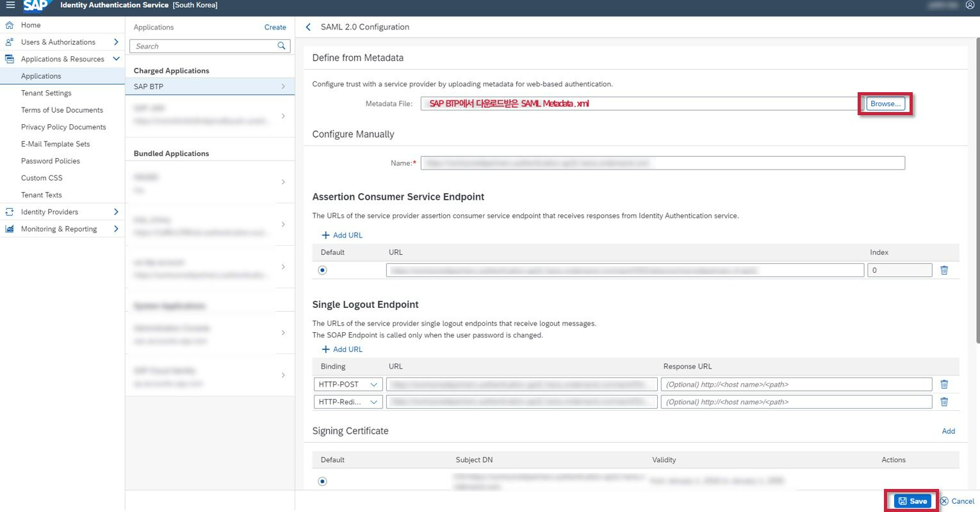Image resolution: width=980 pixels, height=512 pixels.
Task: Click Assertion Consumer Service URL field
Action: click(x=625, y=270)
